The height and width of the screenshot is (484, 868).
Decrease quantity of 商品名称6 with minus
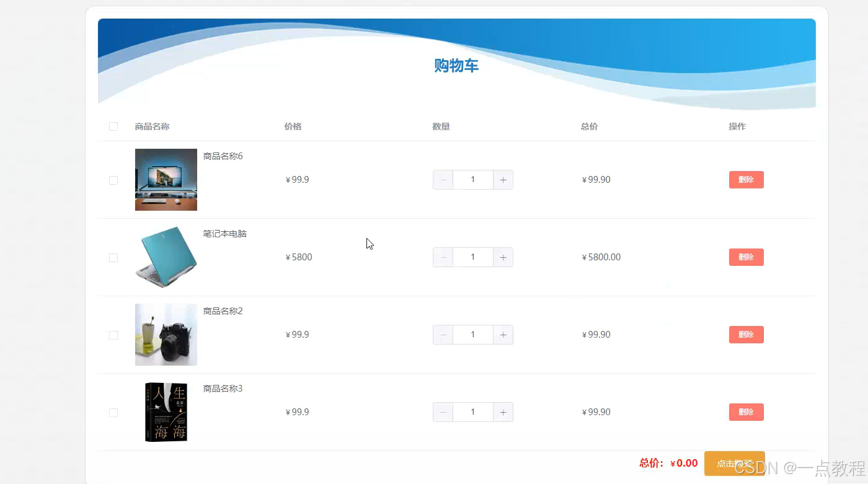[x=443, y=180]
